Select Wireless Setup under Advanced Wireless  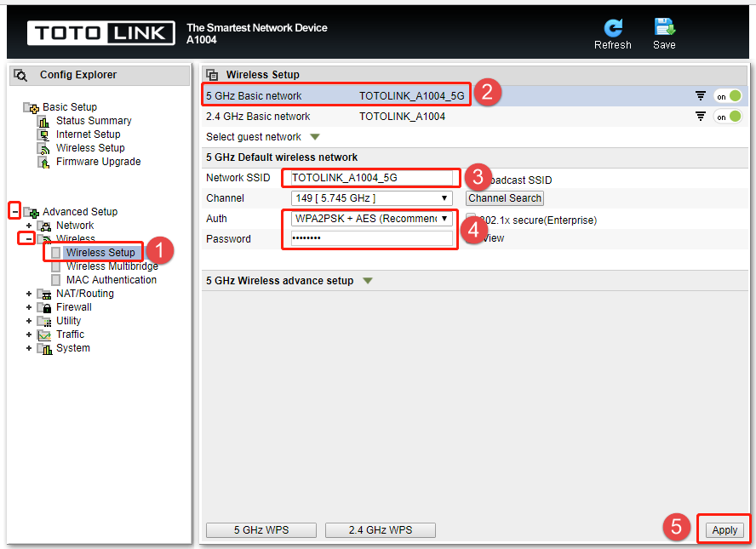tap(100, 253)
